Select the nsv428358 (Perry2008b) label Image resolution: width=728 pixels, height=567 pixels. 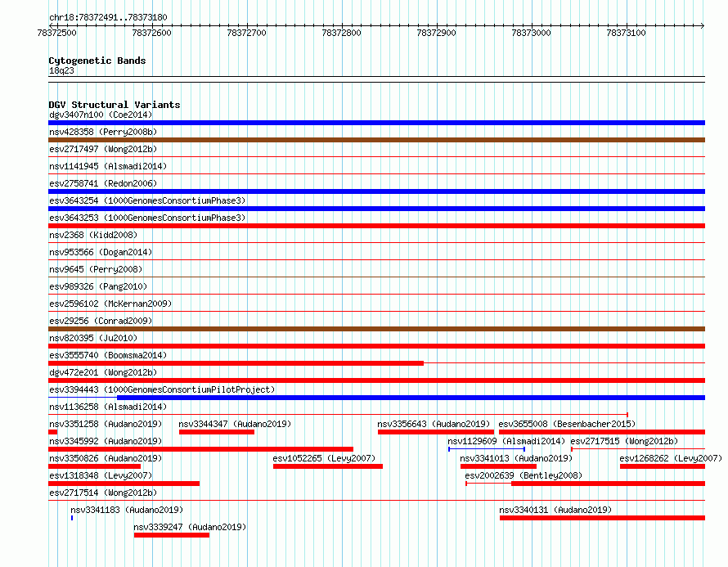[103, 132]
